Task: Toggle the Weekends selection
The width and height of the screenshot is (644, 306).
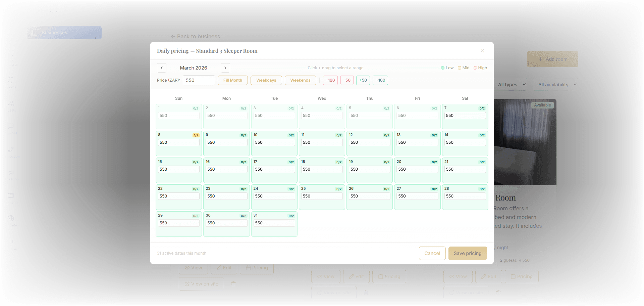Action: click(300, 80)
